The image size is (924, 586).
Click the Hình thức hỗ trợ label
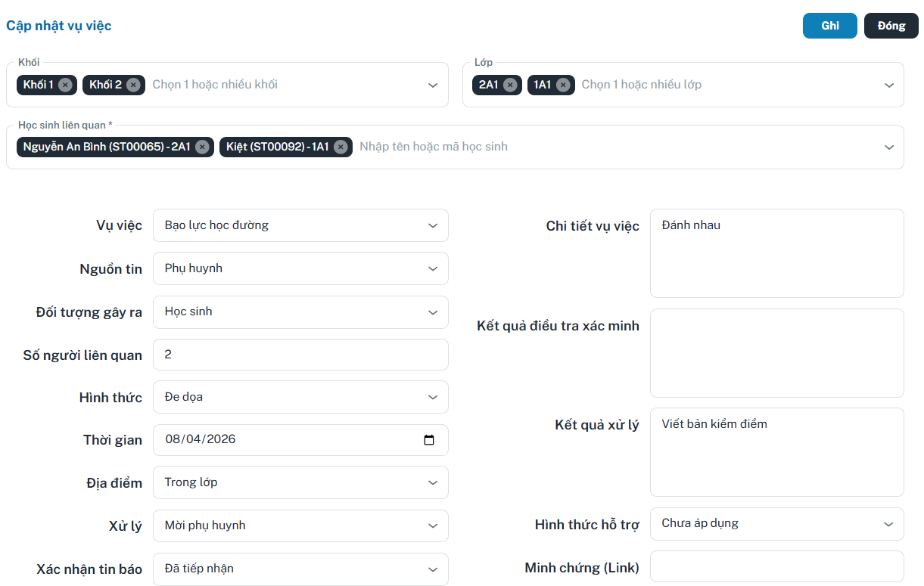[587, 525]
